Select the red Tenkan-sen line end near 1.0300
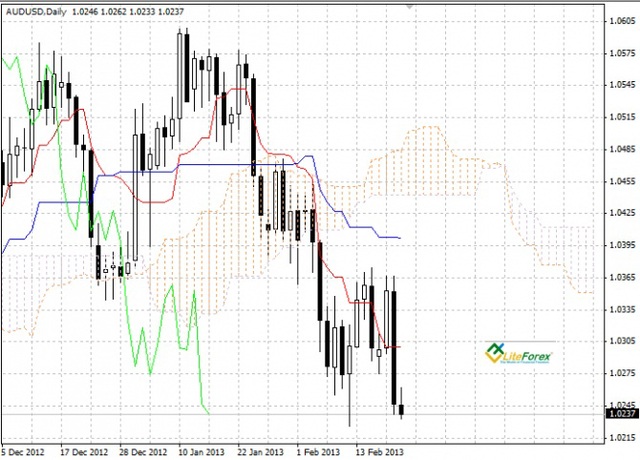The height and width of the screenshot is (460, 640). point(399,347)
